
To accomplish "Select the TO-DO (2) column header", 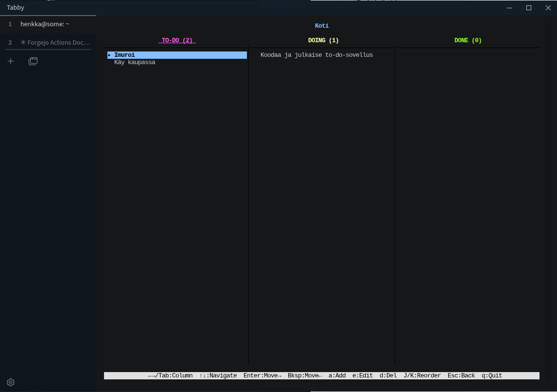I will [x=177, y=40].
